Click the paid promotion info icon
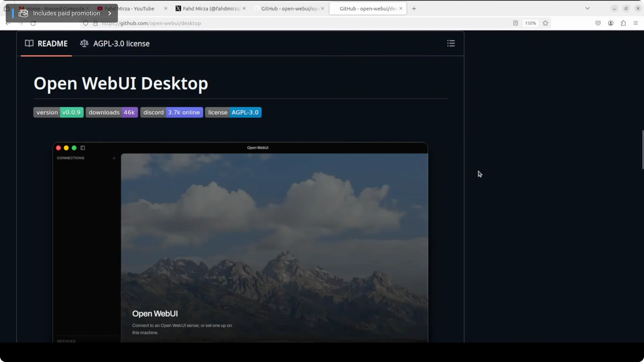Viewport: 644px width, 362px height. (23, 13)
